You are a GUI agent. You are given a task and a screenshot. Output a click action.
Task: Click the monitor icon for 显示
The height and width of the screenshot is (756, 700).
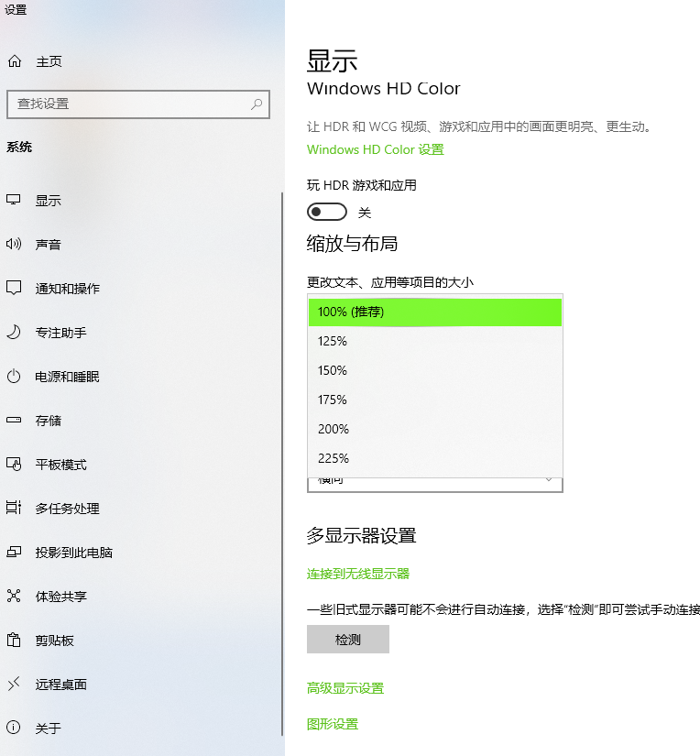pyautogui.click(x=14, y=200)
